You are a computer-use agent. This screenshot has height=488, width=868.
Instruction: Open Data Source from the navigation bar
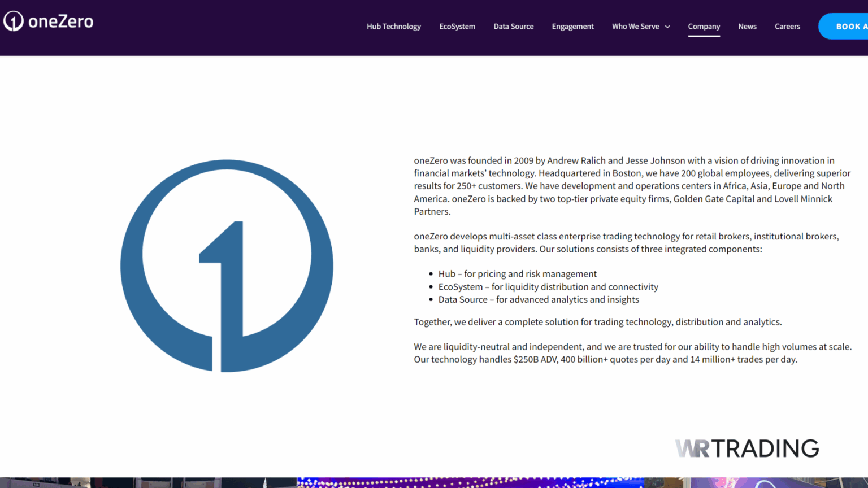tap(513, 27)
